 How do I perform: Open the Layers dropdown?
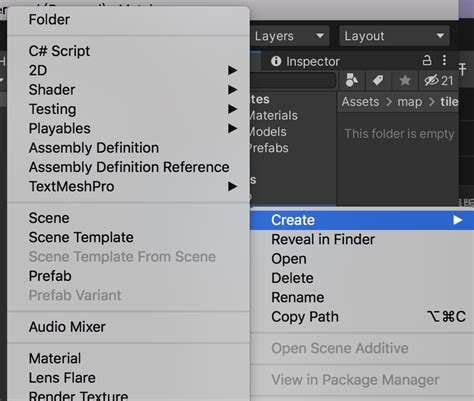coord(289,36)
